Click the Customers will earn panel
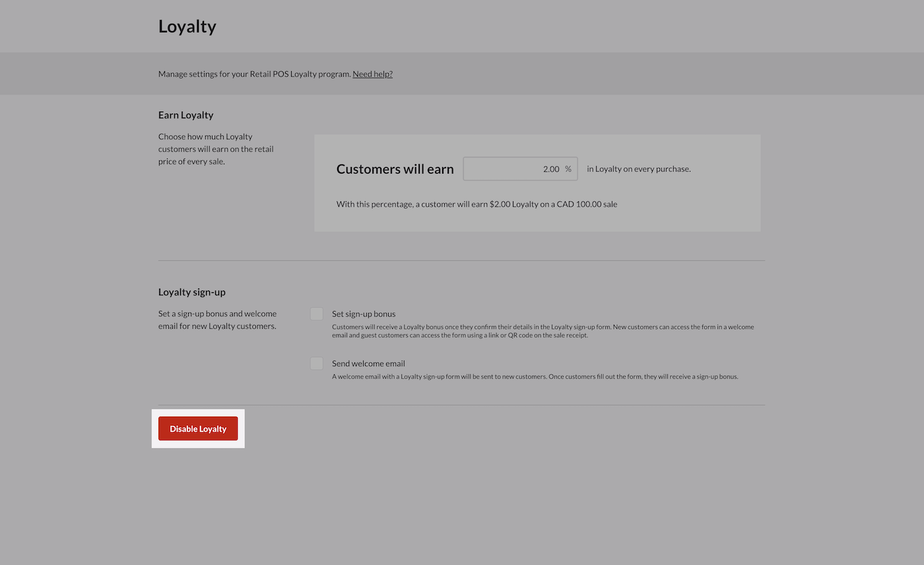Viewport: 924px width, 565px height. coord(538,183)
